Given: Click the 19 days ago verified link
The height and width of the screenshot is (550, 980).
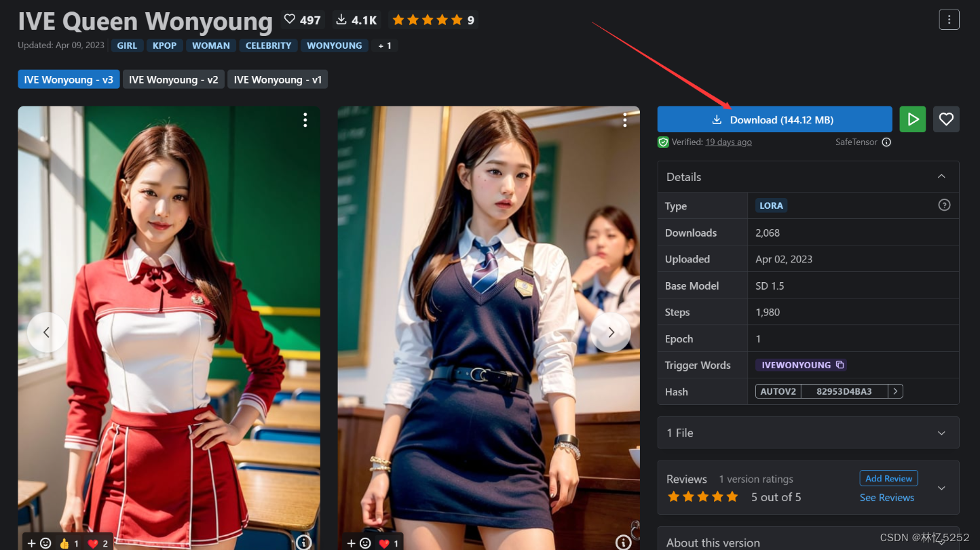Looking at the screenshot, I should (x=728, y=142).
